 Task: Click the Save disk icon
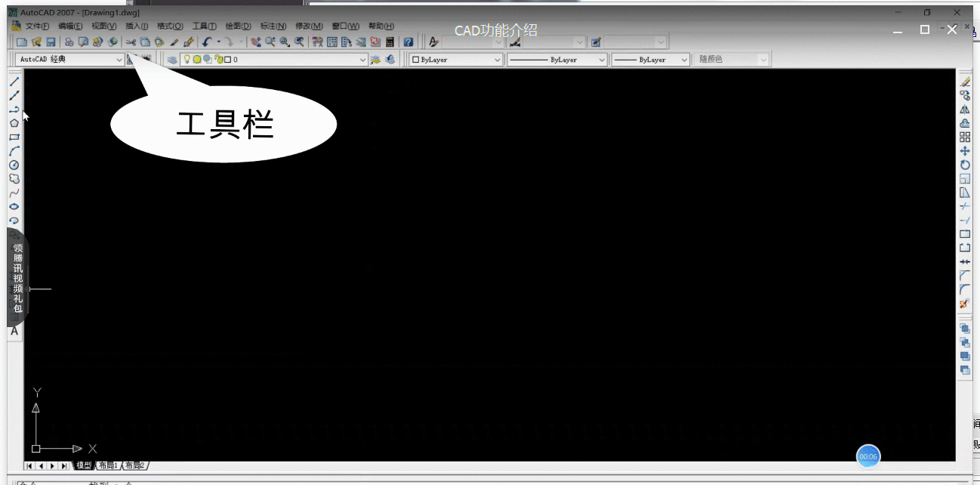(51, 42)
